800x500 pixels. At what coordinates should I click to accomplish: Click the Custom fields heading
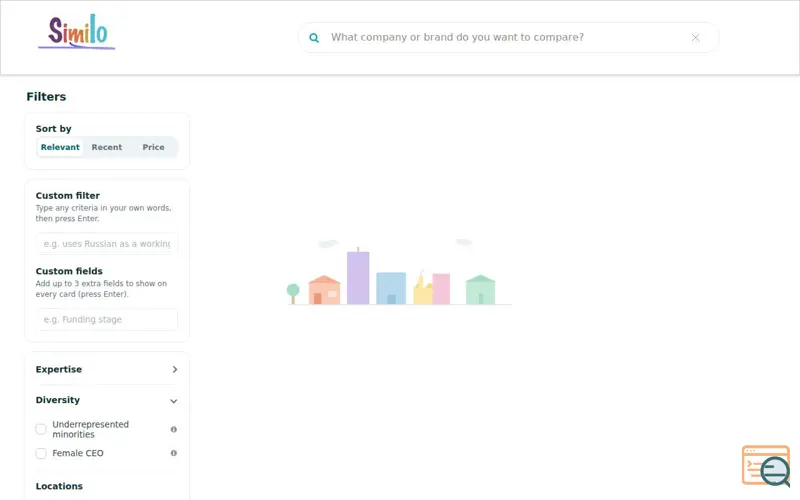tap(69, 271)
